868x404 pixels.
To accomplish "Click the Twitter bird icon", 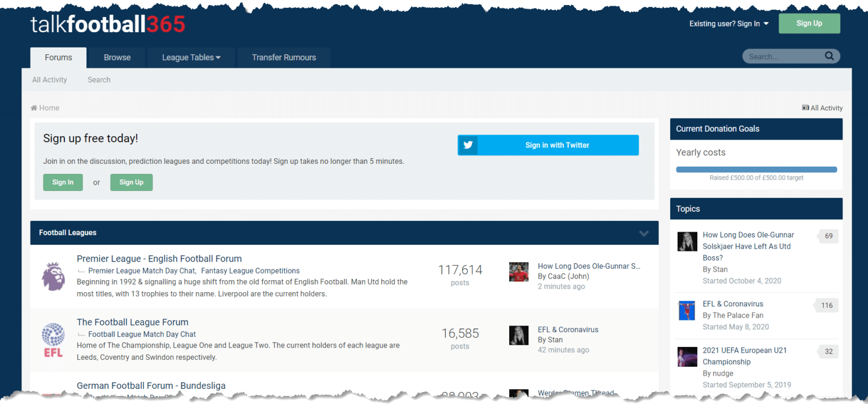I will [467, 145].
